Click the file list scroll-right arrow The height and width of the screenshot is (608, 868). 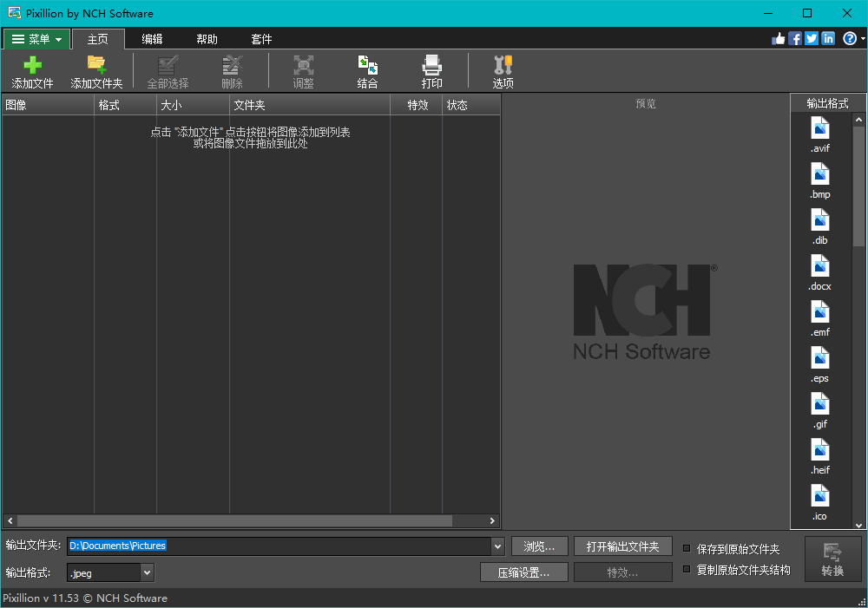click(492, 520)
